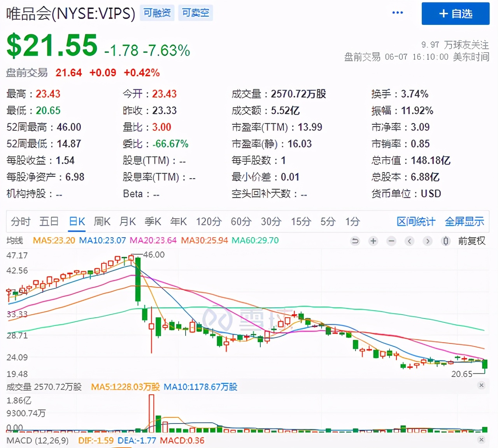The height and width of the screenshot is (448, 498).
Task: Click the volume MA5:1228.03万股 label
Action: click(125, 387)
